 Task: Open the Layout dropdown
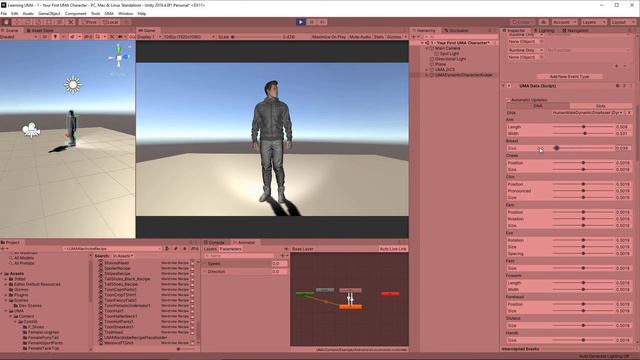point(622,22)
